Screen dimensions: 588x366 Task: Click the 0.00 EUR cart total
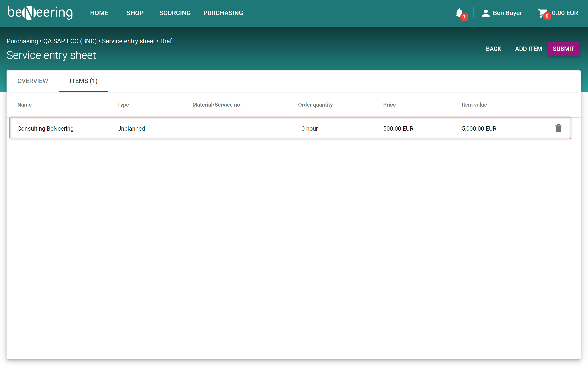point(565,13)
